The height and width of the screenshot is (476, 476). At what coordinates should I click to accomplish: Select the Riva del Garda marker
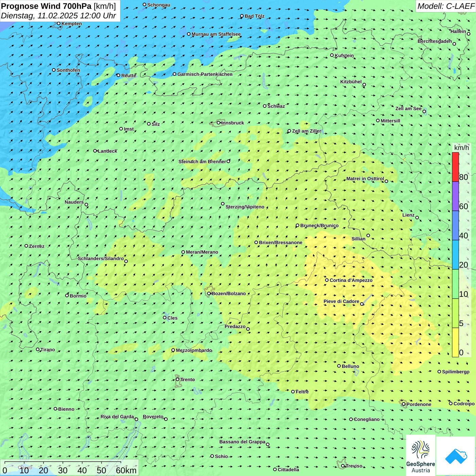coord(136,419)
